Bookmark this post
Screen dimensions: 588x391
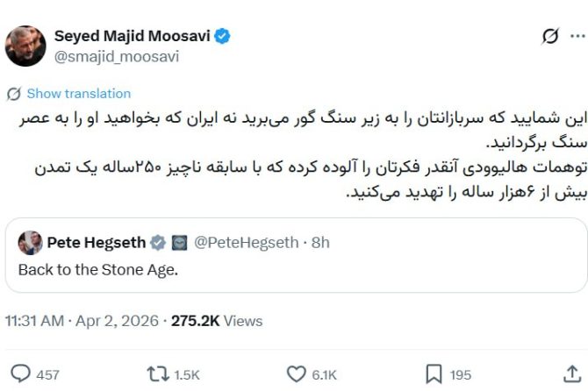pyautogui.click(x=434, y=374)
